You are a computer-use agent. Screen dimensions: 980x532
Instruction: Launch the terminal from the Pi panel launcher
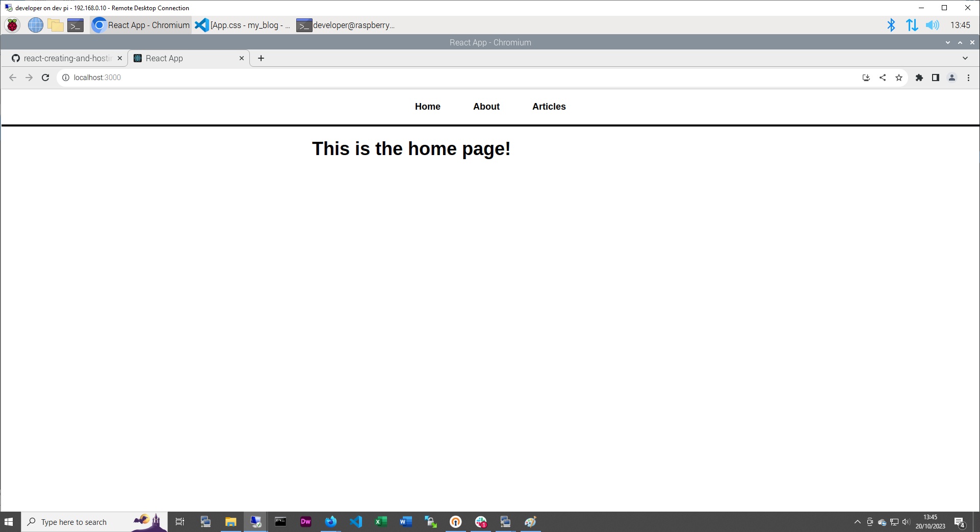(x=75, y=25)
